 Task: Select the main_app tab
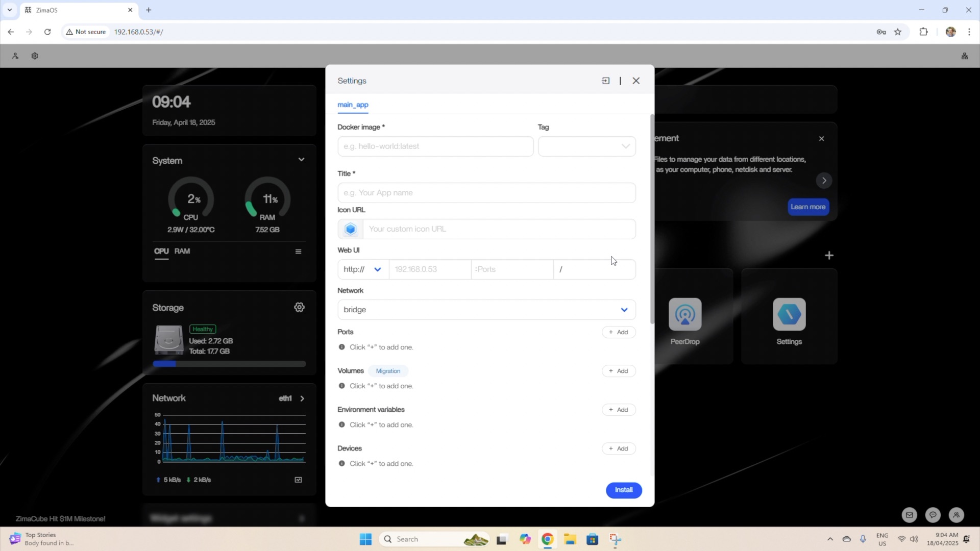tap(353, 105)
